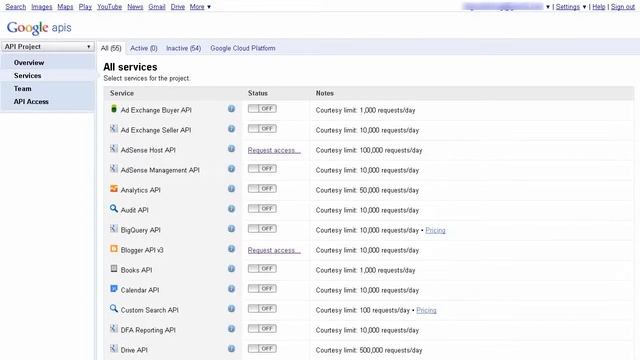This screenshot has height=360, width=640.
Task: Open info icon for Books API
Action: pyautogui.click(x=231, y=269)
